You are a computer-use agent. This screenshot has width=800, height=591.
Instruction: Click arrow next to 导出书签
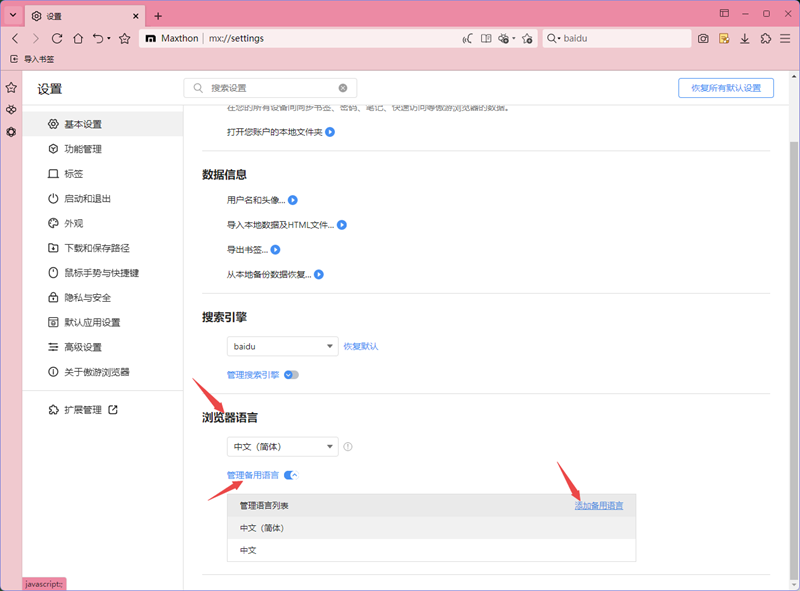point(276,250)
